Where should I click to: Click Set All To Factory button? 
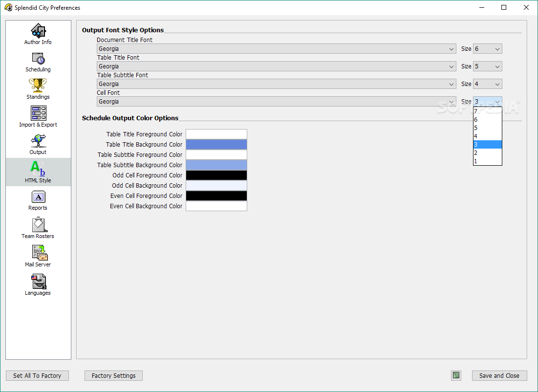click(38, 375)
